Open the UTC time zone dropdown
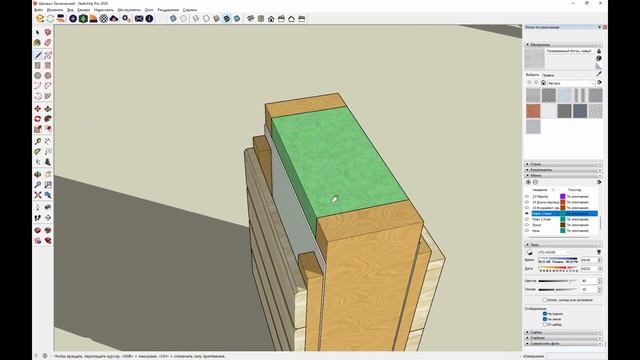 553,252
